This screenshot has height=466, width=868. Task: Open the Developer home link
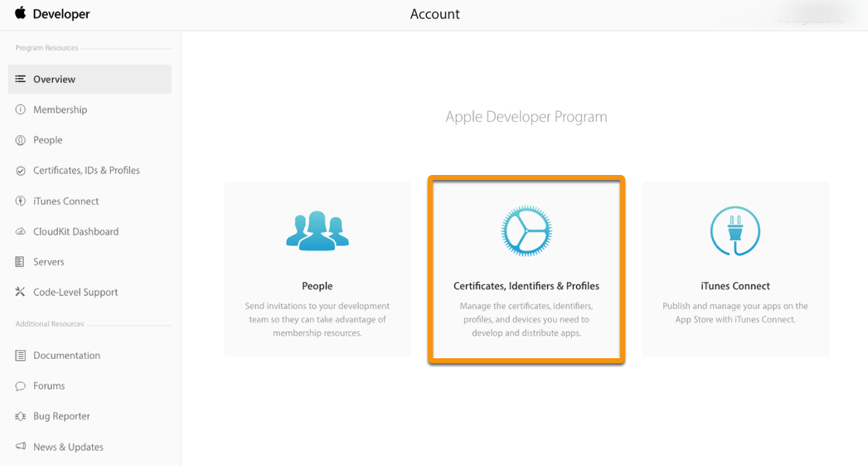[x=61, y=14]
